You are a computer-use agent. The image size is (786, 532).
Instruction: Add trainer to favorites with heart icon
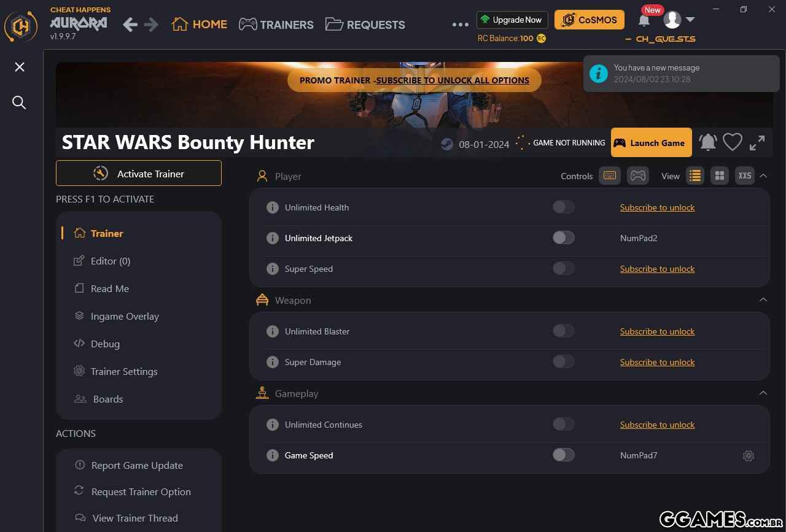(x=733, y=142)
